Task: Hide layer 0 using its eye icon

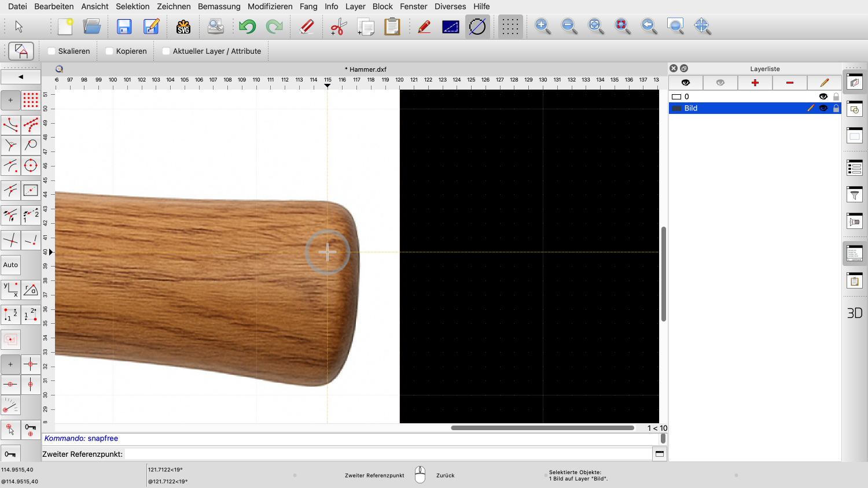Action: (823, 97)
